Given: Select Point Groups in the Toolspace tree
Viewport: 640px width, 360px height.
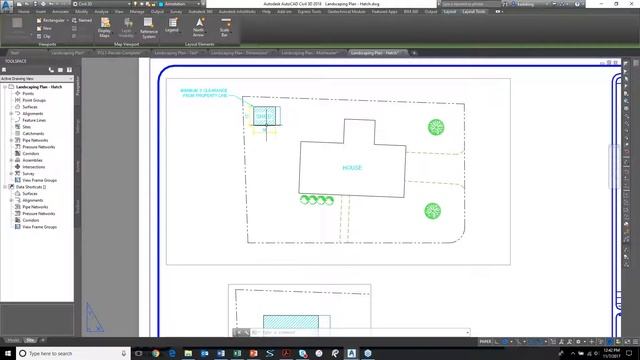Looking at the screenshot, I should click(x=34, y=100).
